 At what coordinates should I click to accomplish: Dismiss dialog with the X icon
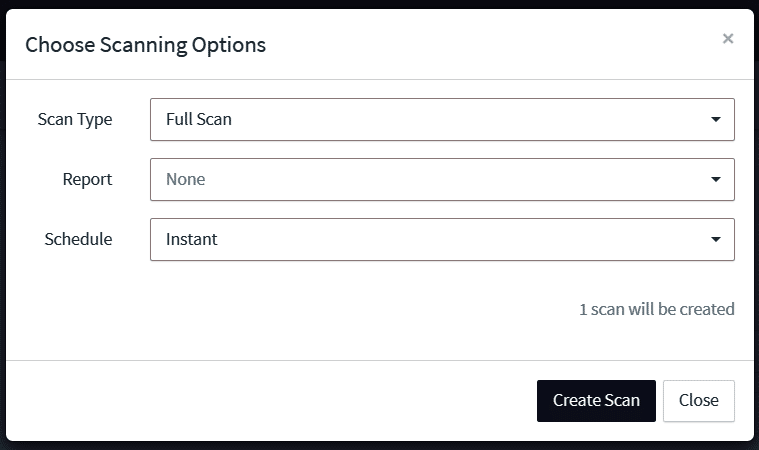[728, 39]
